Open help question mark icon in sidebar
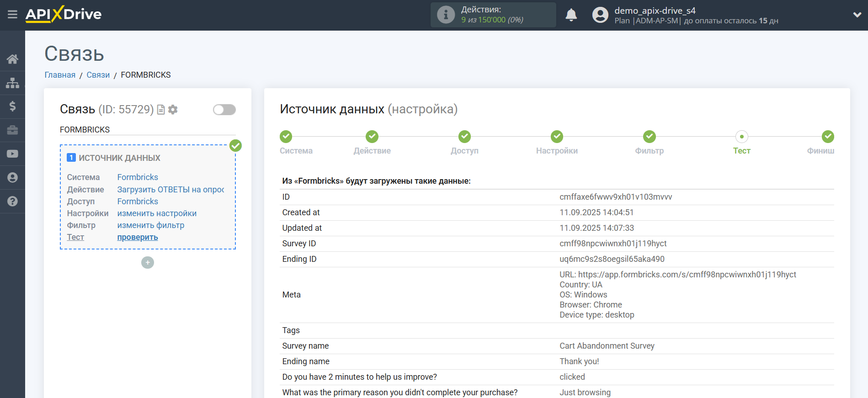The width and height of the screenshot is (868, 398). [12, 202]
